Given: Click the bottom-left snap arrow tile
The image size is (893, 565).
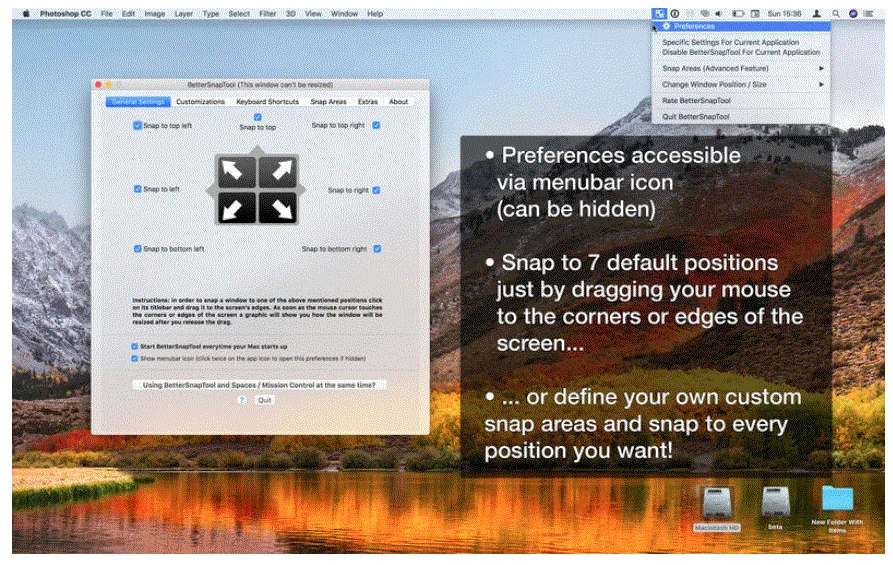Looking at the screenshot, I should (236, 208).
